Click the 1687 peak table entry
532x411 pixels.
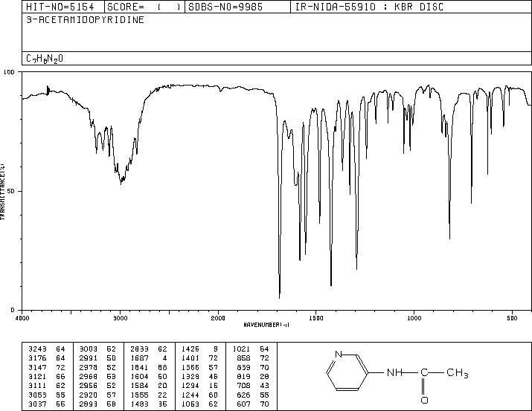tap(149, 357)
